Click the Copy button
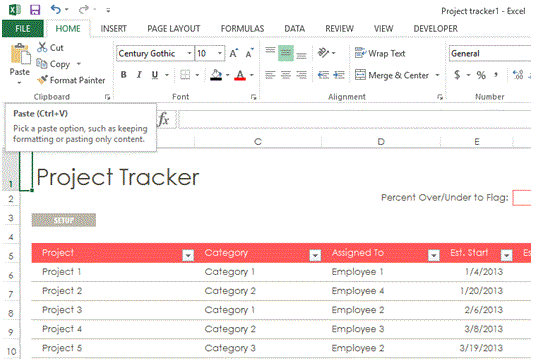Screen dimensions: 533x361 pyautogui.click(x=53, y=64)
